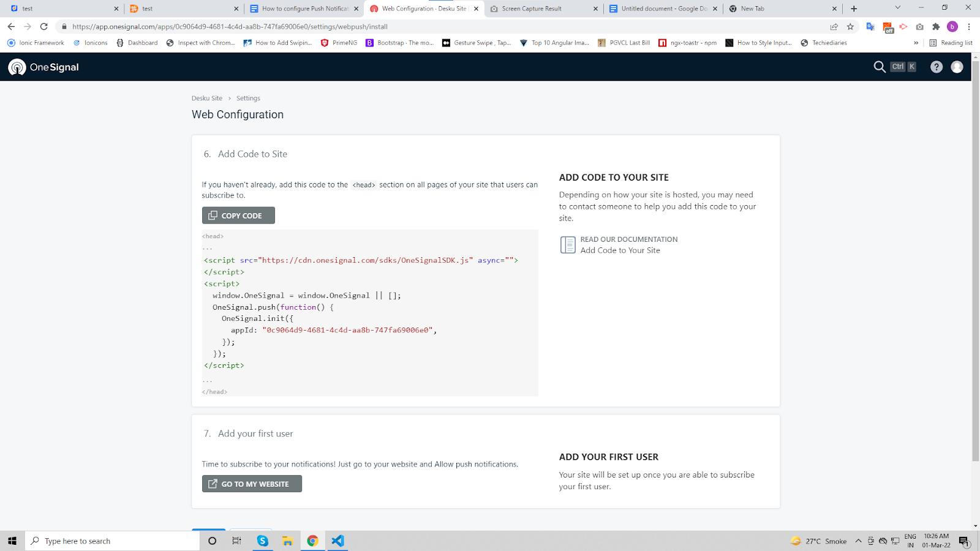Open the Dashboard bookmark
The image size is (980, 551).
click(137, 43)
